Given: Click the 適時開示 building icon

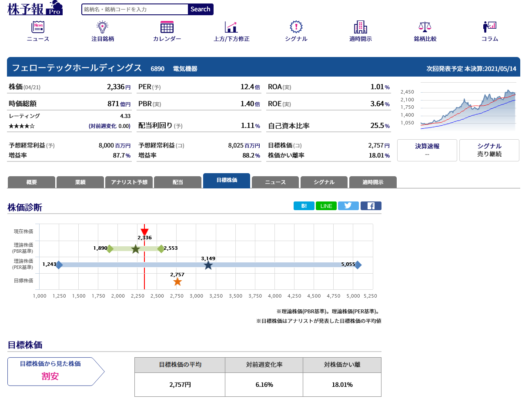Looking at the screenshot, I should [x=360, y=27].
